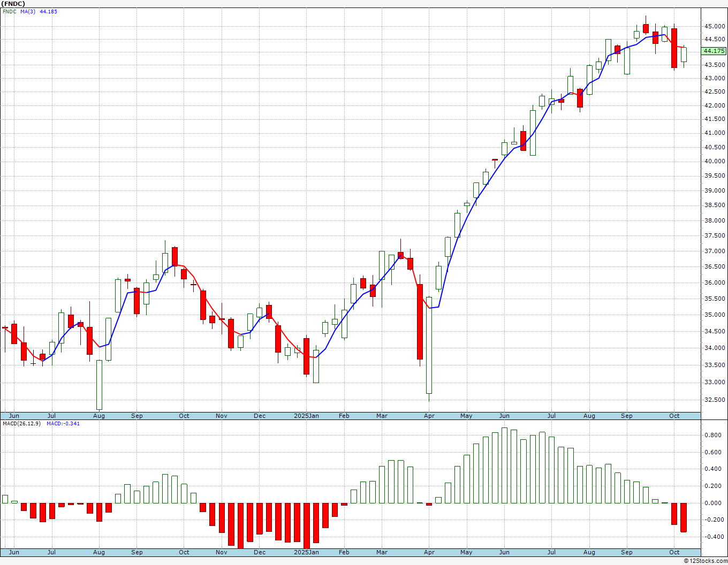Image resolution: width=728 pixels, height=565 pixels.
Task: Select Apr on the MACD panel time axis
Action: (429, 552)
